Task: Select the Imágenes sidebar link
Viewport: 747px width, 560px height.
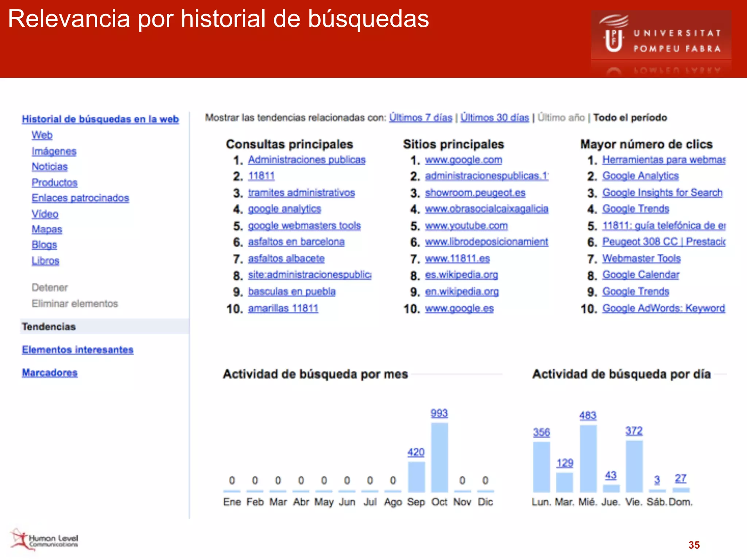Action: pyautogui.click(x=54, y=151)
